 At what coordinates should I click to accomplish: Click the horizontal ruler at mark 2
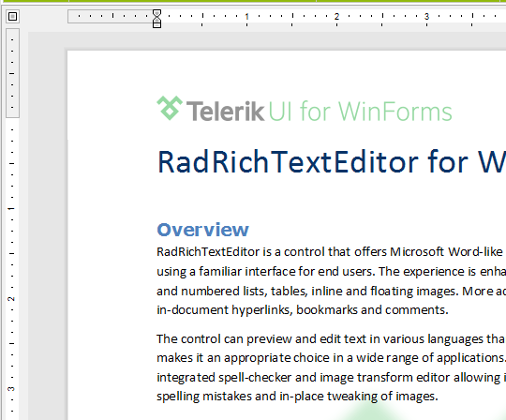point(337,16)
